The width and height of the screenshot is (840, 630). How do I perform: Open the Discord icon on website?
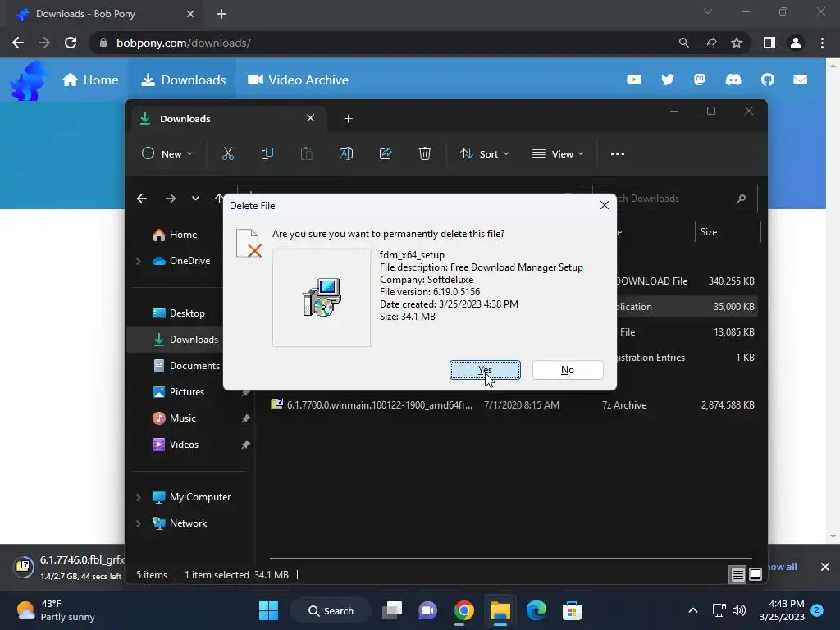733,80
